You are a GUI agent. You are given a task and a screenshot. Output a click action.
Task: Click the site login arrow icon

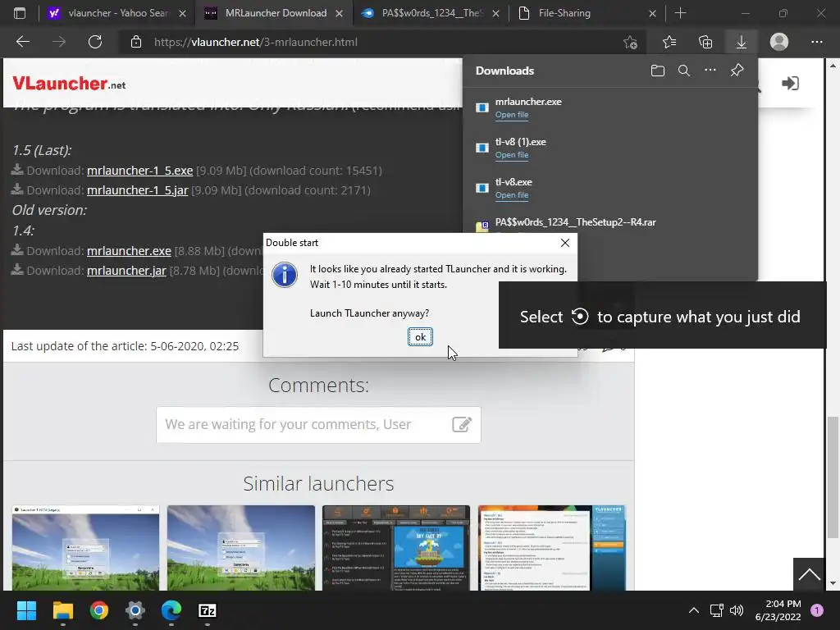click(x=790, y=83)
